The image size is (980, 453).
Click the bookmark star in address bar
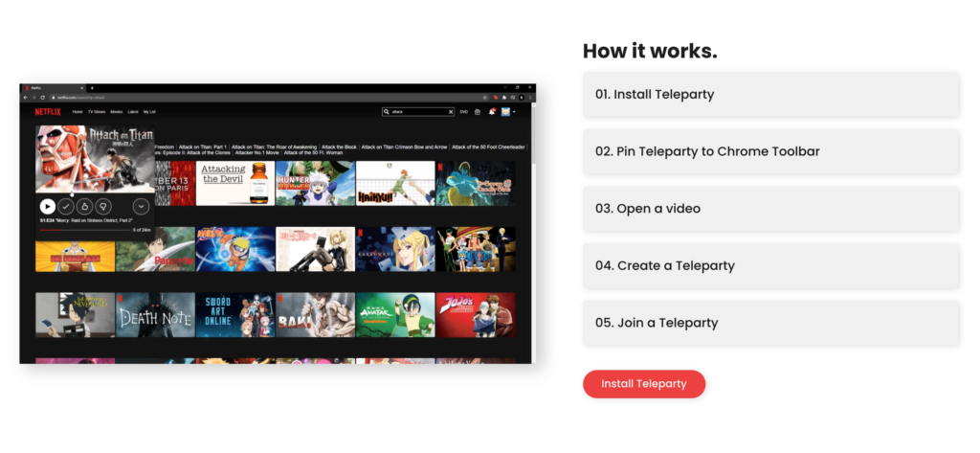pyautogui.click(x=485, y=98)
